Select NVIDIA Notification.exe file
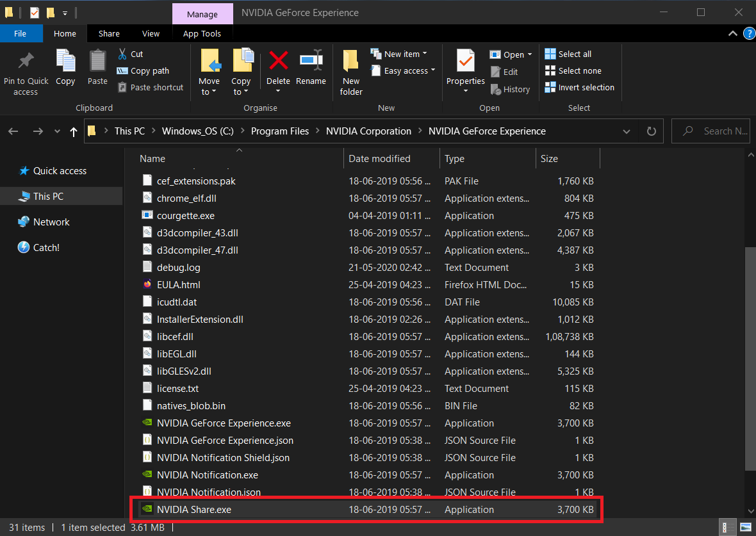This screenshot has height=536, width=756. pos(208,475)
